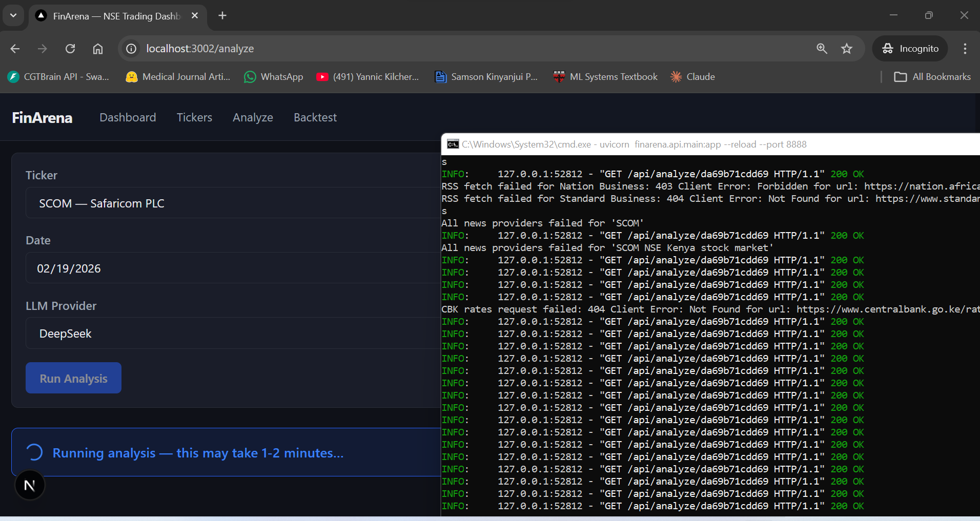The image size is (980, 521).
Task: Open the Backtest nav item
Action: click(x=315, y=117)
